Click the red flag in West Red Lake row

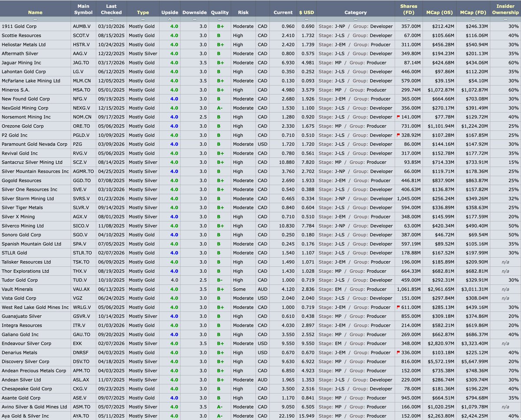[x=398, y=307]
